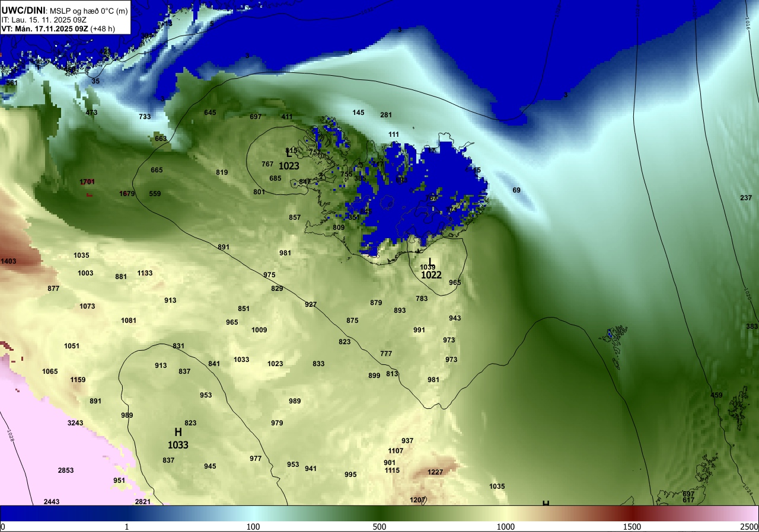The height and width of the screenshot is (532, 759).
Task: Click the 617 value at bottom right
Action: (688, 500)
